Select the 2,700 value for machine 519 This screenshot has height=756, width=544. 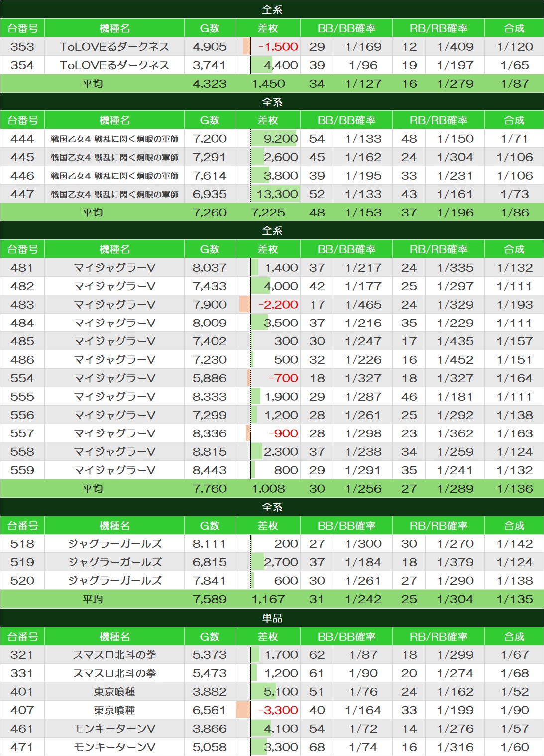(x=281, y=562)
